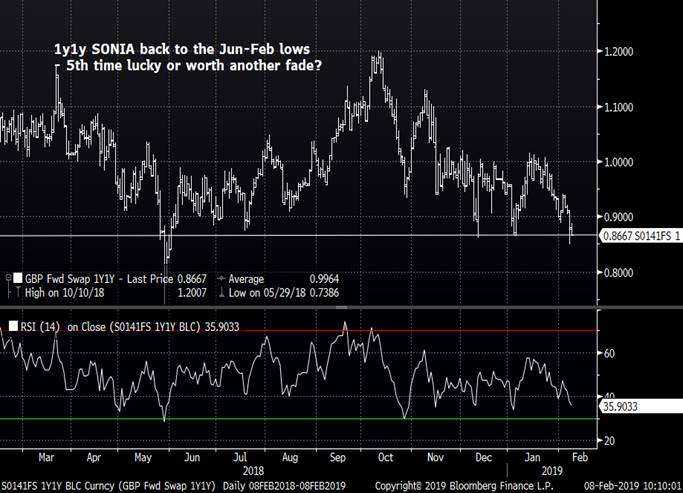Image resolution: width=683 pixels, height=493 pixels.
Task: Click the annotation '5th time lucky or worth another fade?'
Action: coord(194,66)
